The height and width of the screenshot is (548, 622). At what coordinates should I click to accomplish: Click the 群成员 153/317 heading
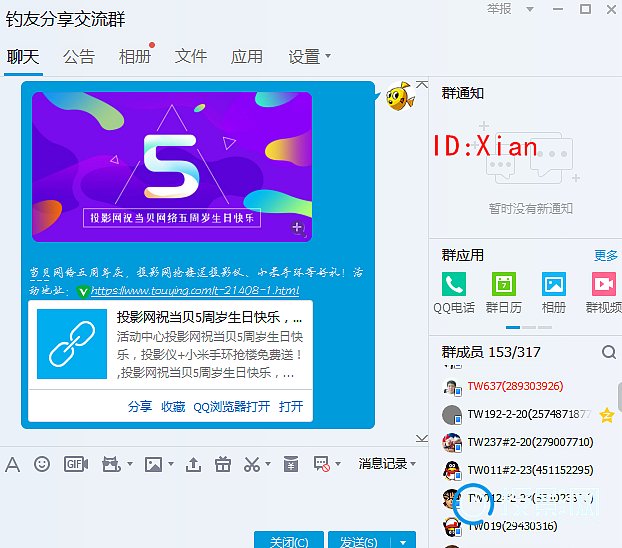[x=491, y=352]
